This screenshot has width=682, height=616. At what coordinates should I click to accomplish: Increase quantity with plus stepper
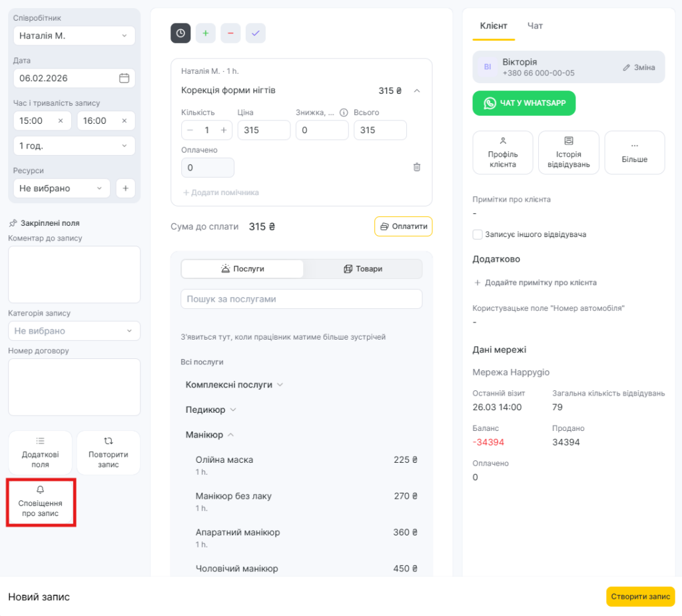pyautogui.click(x=224, y=131)
